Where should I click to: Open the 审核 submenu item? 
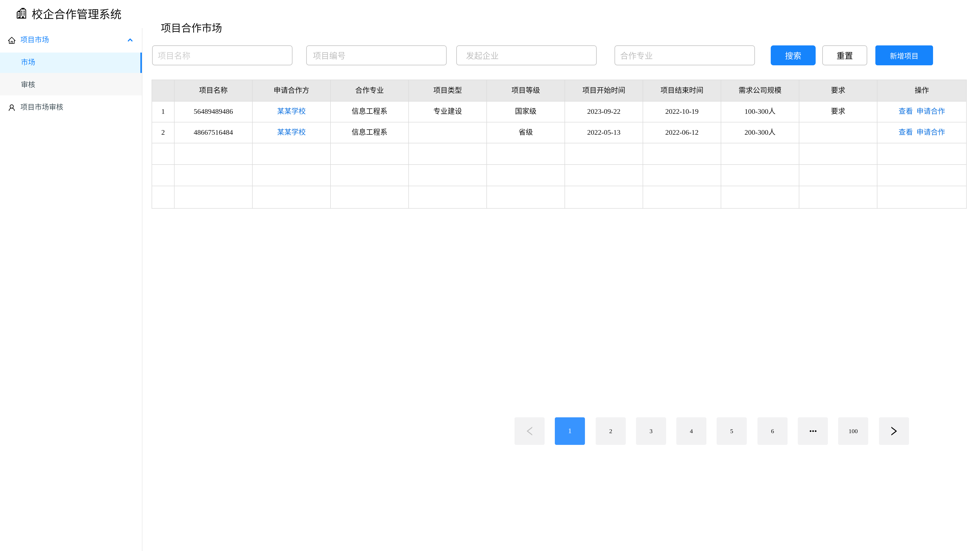tap(28, 84)
